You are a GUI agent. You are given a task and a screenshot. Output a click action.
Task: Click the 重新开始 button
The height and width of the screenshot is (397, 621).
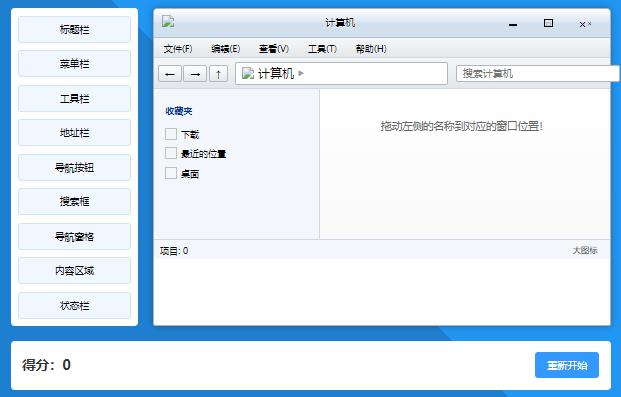(567, 365)
